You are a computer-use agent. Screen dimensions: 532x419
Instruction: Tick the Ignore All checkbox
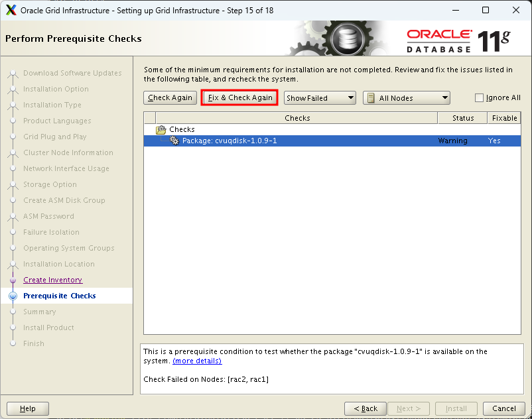479,97
